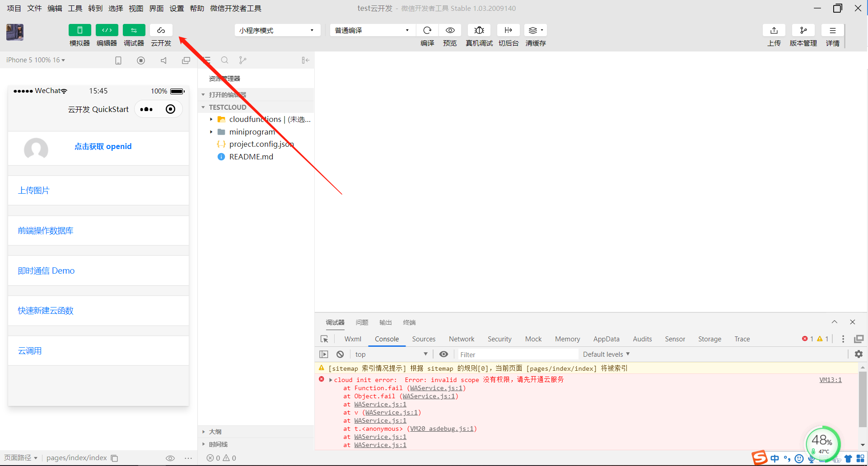
Task: Open iPhone 5 device selector
Action: point(36,60)
